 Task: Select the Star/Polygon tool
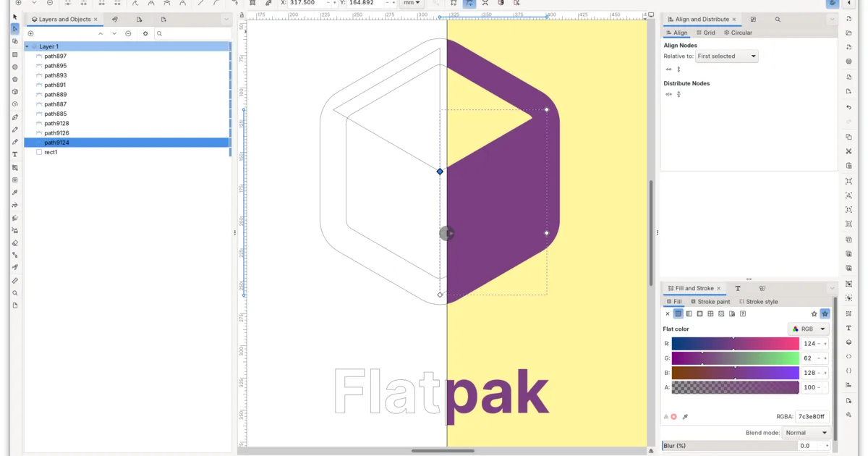pyautogui.click(x=15, y=80)
